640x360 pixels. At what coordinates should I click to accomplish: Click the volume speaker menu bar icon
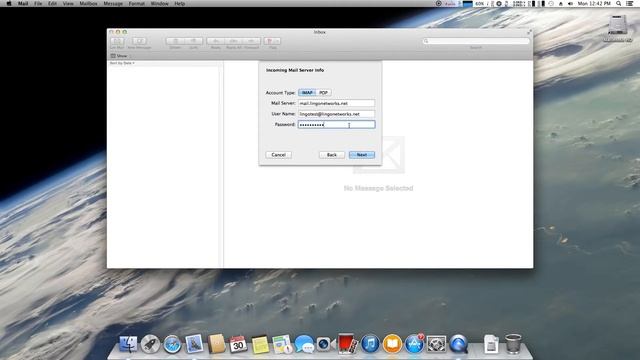click(570, 3)
